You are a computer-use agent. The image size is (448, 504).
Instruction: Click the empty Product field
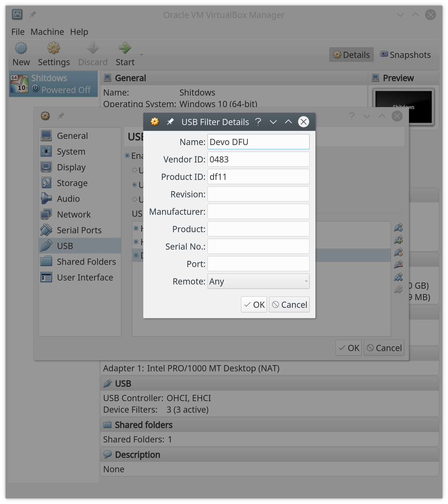(258, 229)
